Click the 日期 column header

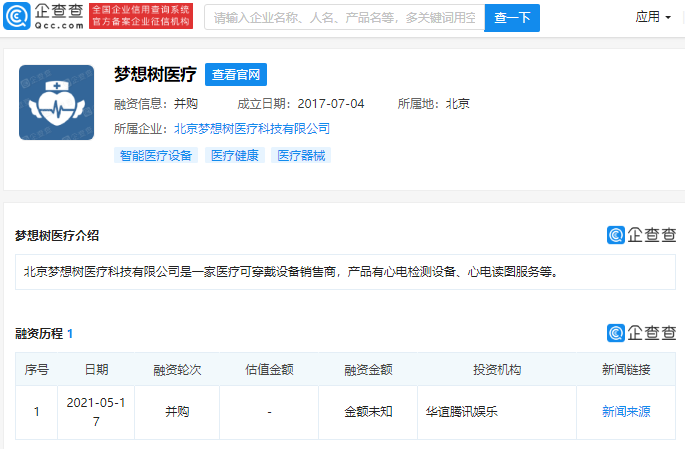[97, 370]
